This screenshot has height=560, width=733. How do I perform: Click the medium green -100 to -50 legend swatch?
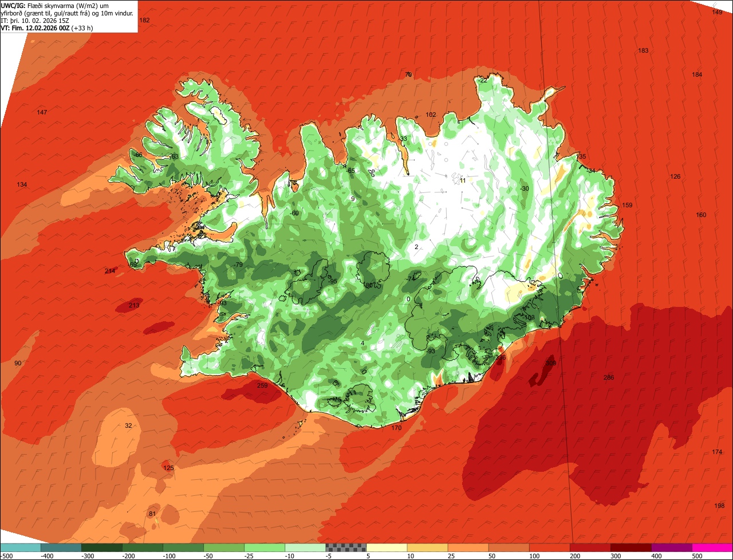(x=183, y=547)
